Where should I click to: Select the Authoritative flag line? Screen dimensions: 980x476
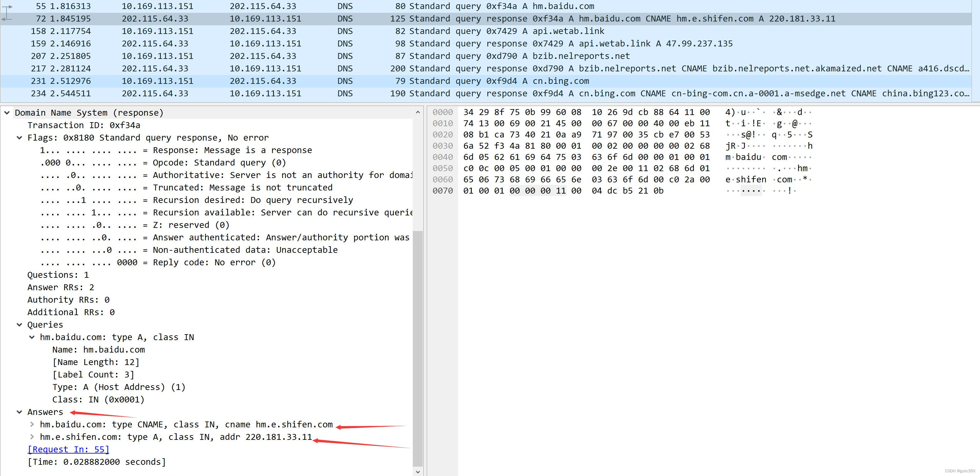226,175
